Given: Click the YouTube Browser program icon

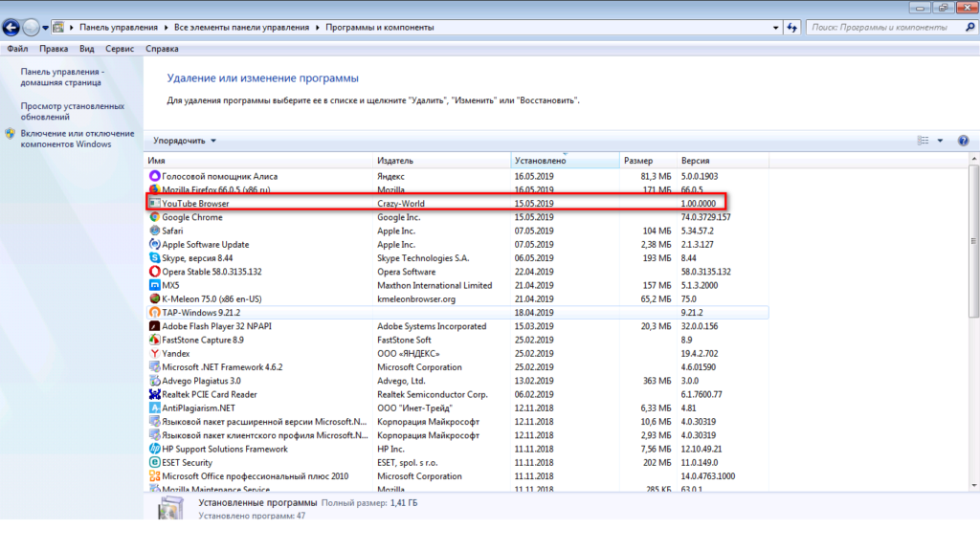Looking at the screenshot, I should (x=154, y=203).
